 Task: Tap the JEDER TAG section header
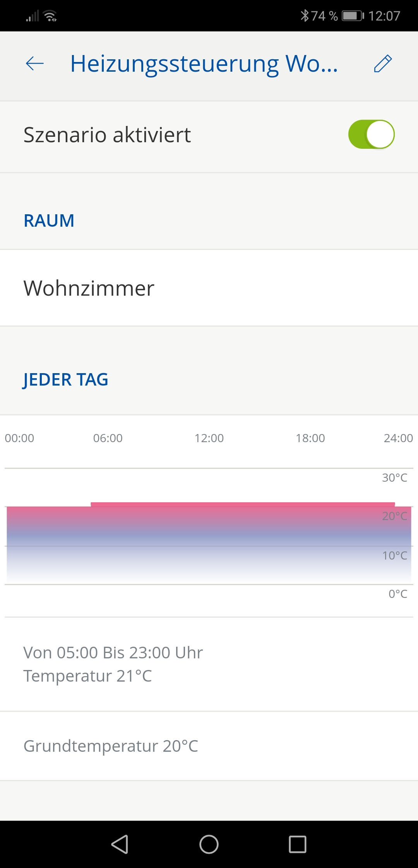point(66,379)
